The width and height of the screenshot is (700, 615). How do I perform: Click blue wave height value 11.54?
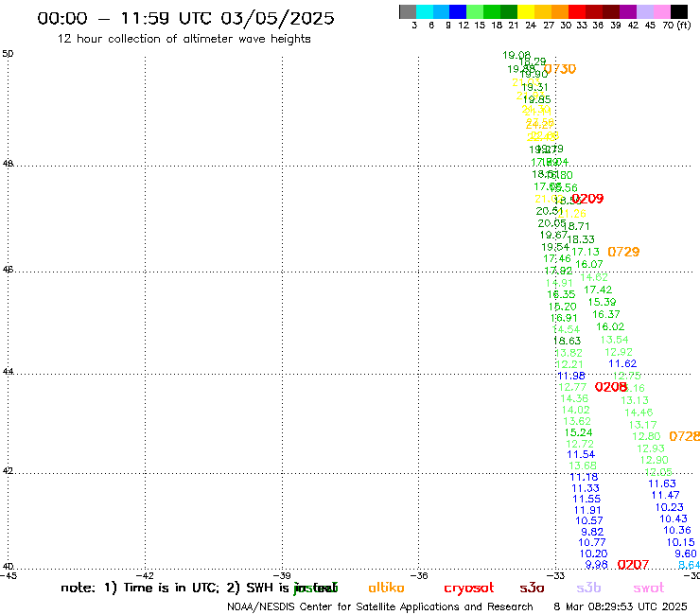pos(581,455)
